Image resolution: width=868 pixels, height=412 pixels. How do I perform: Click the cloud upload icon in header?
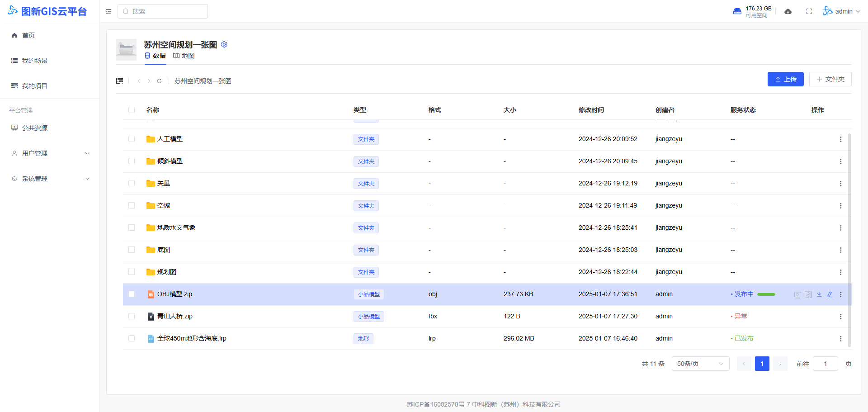788,11
